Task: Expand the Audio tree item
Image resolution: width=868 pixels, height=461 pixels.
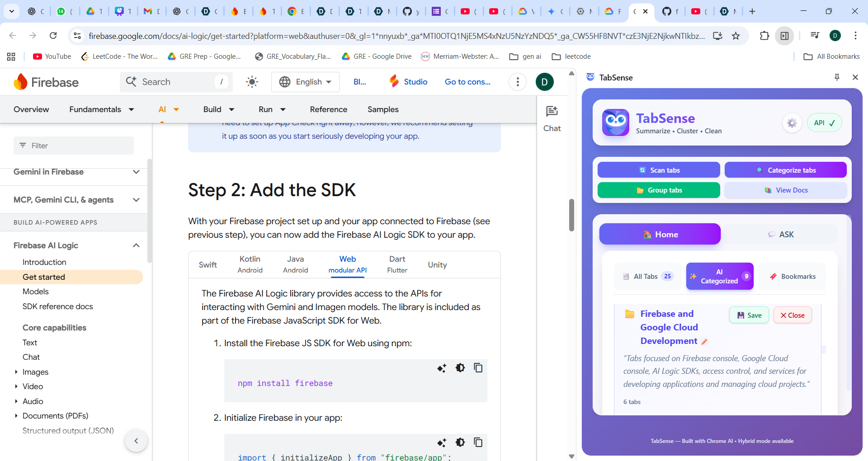Action: [x=16, y=401]
